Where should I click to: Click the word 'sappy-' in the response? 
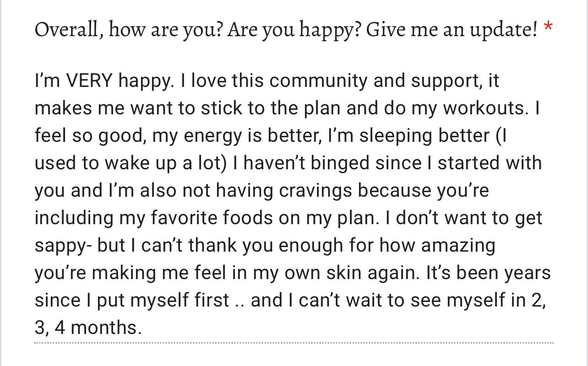point(63,246)
